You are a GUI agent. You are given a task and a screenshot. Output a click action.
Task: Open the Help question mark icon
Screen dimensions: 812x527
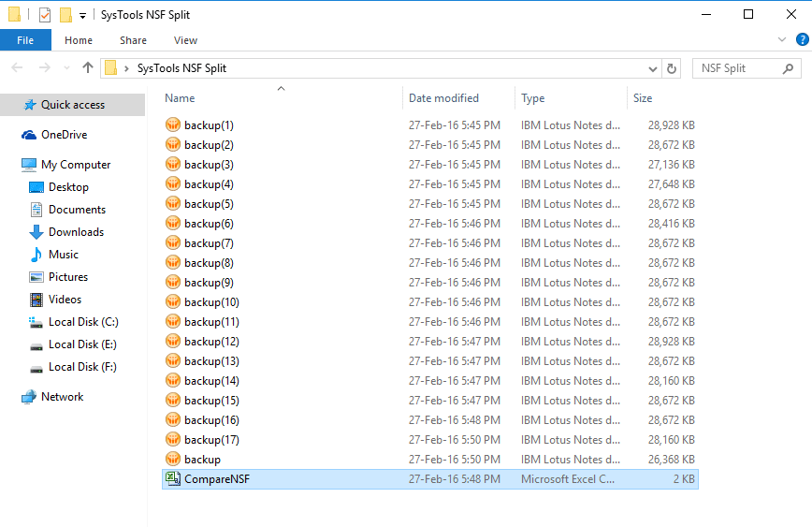(x=801, y=40)
